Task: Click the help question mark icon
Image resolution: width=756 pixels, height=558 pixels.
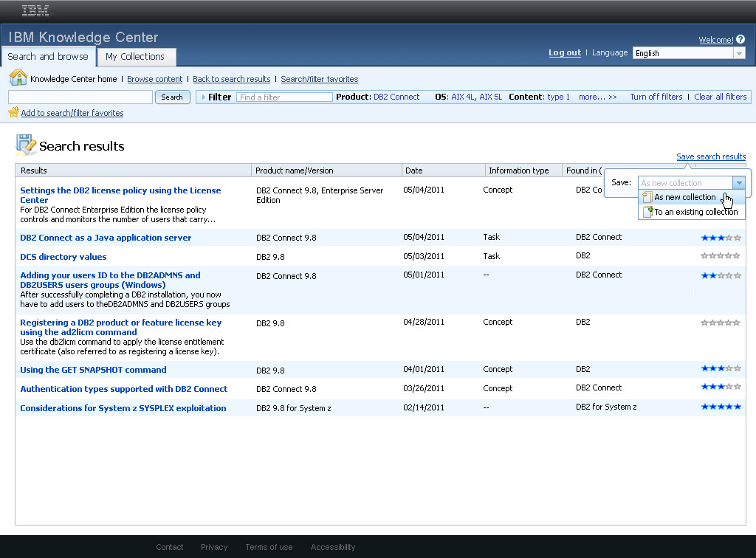Action: point(740,40)
